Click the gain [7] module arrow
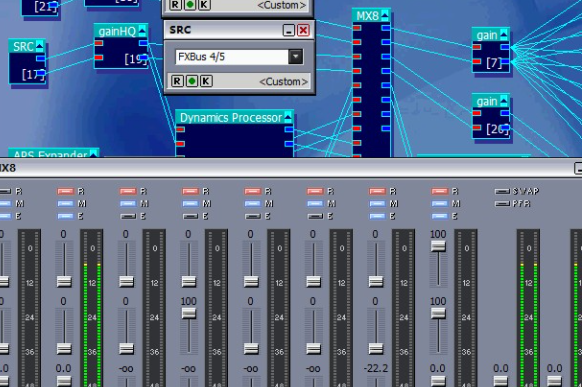The height and width of the screenshot is (387, 582). click(504, 35)
